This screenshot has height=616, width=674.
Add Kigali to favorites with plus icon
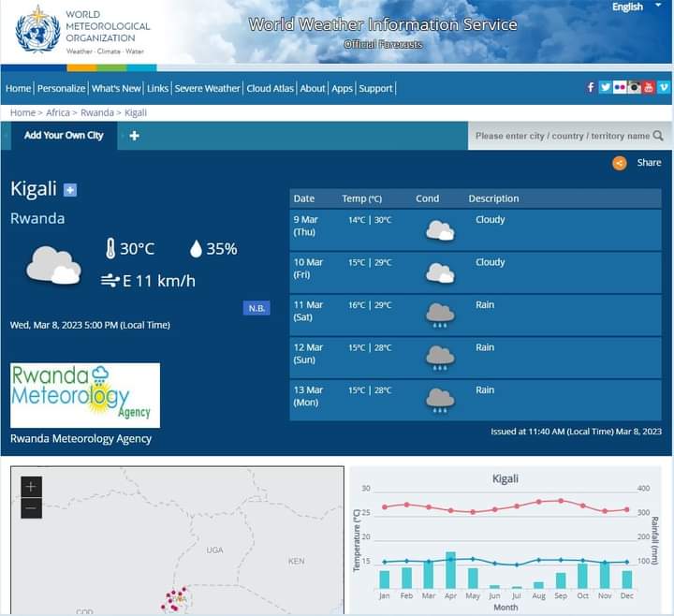coord(70,190)
